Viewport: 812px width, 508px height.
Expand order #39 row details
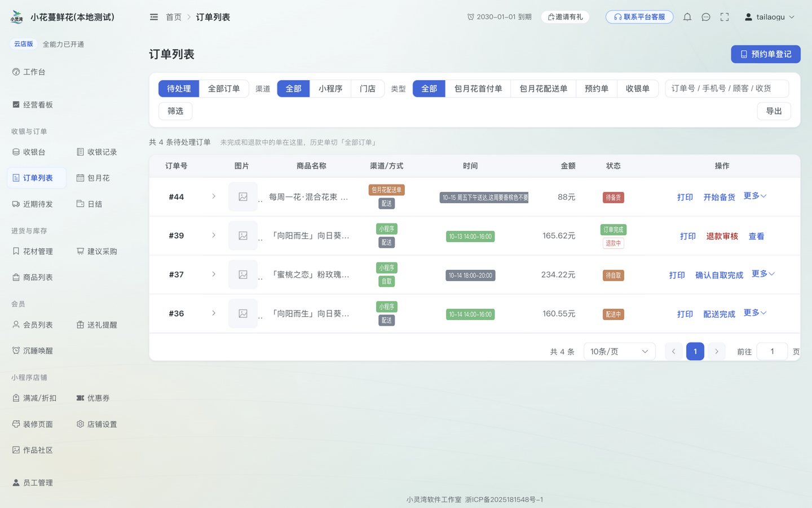(214, 235)
